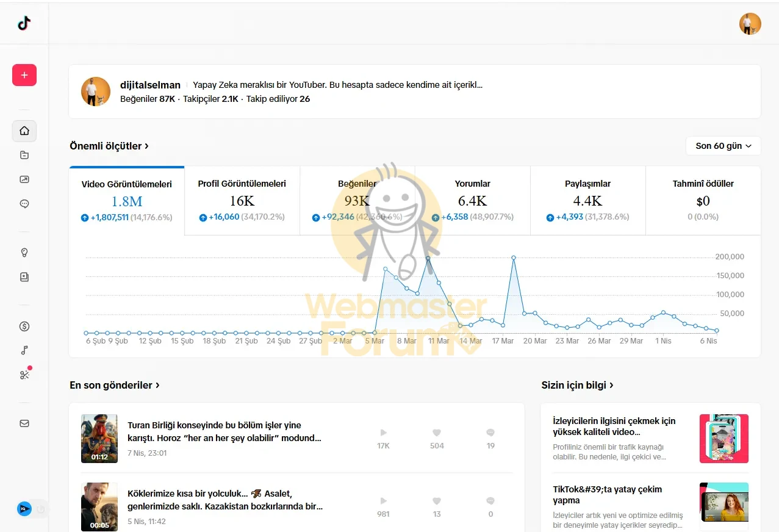Open the posts folder icon in sidebar
The image size is (779, 532).
point(24,155)
